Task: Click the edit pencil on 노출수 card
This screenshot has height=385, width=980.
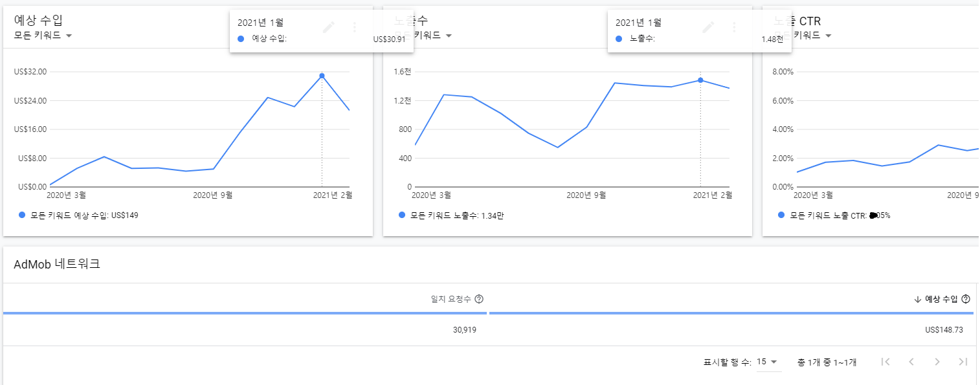Action: coord(708,27)
